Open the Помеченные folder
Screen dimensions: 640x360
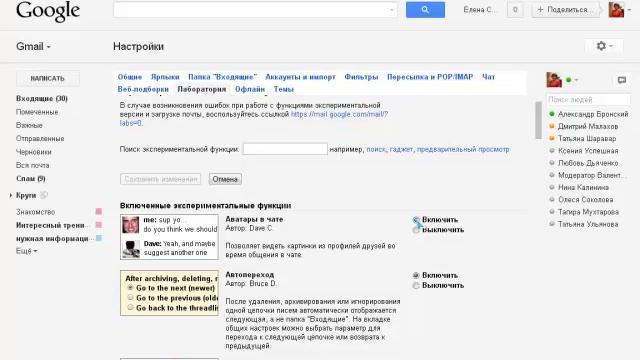point(37,112)
